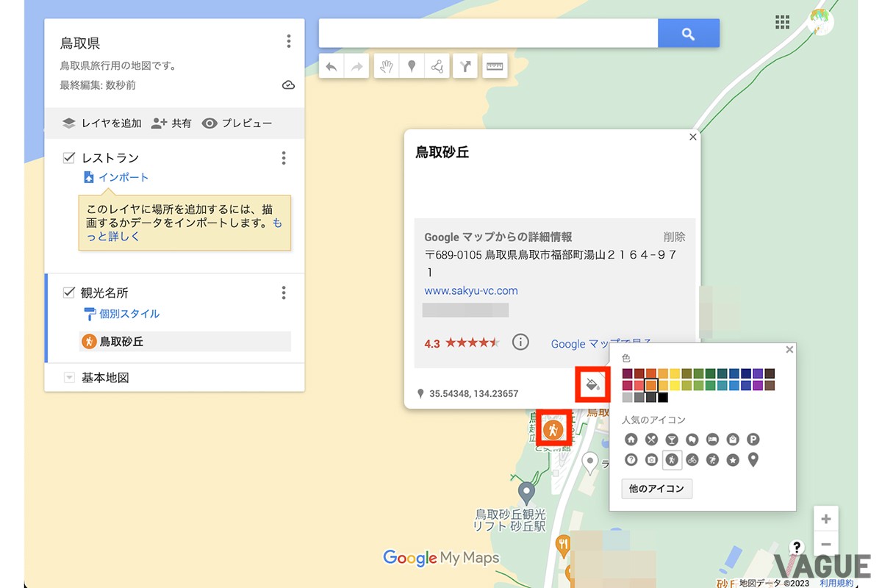Click 共有 to share the map
This screenshot has width=882, height=588.
(x=171, y=123)
